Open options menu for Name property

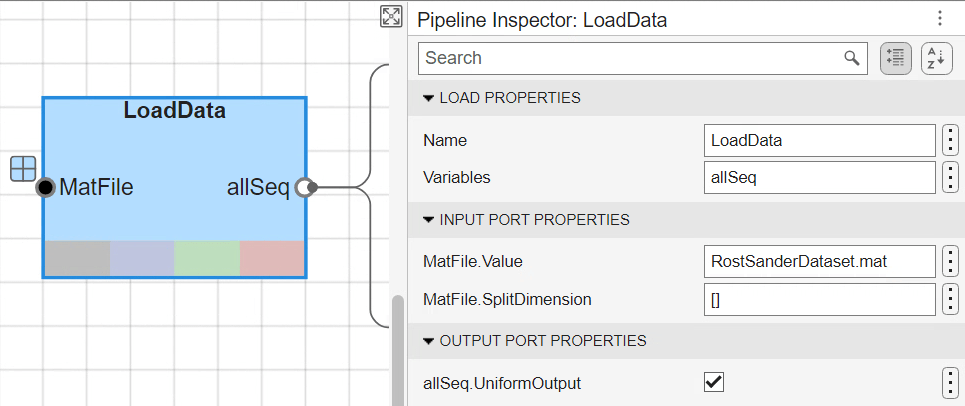coord(950,140)
